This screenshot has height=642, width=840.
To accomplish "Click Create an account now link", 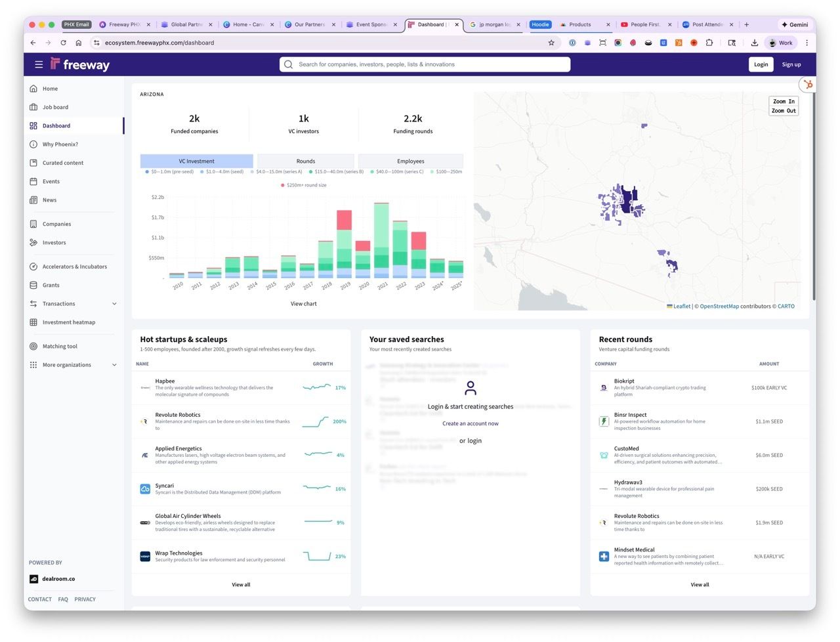I will click(x=471, y=423).
